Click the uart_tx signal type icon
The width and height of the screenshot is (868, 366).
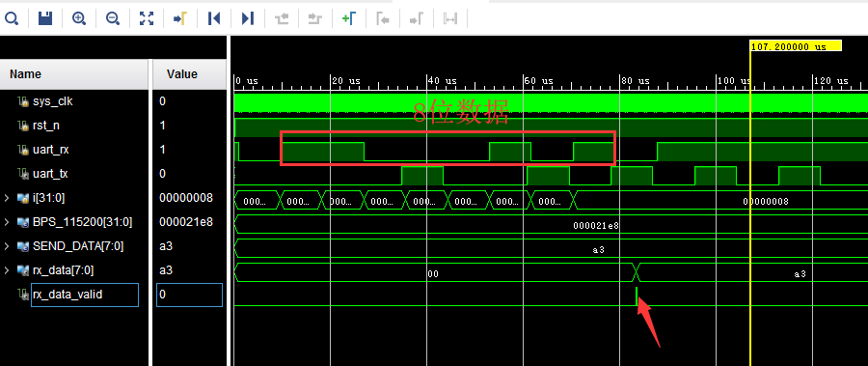pos(23,174)
